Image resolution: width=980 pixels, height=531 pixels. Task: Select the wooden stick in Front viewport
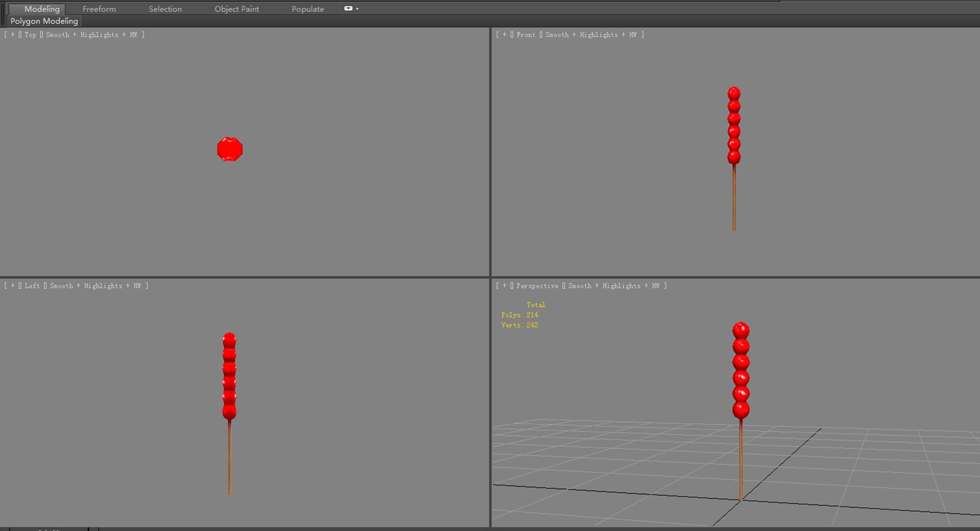[734, 198]
